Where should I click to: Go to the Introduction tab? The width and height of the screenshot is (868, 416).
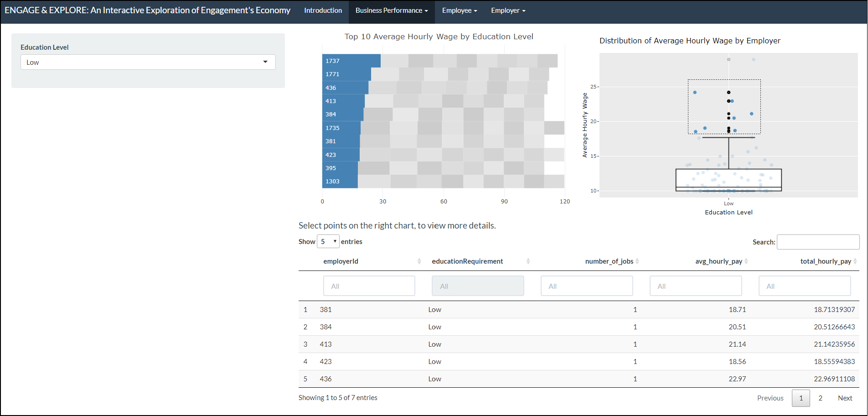323,10
